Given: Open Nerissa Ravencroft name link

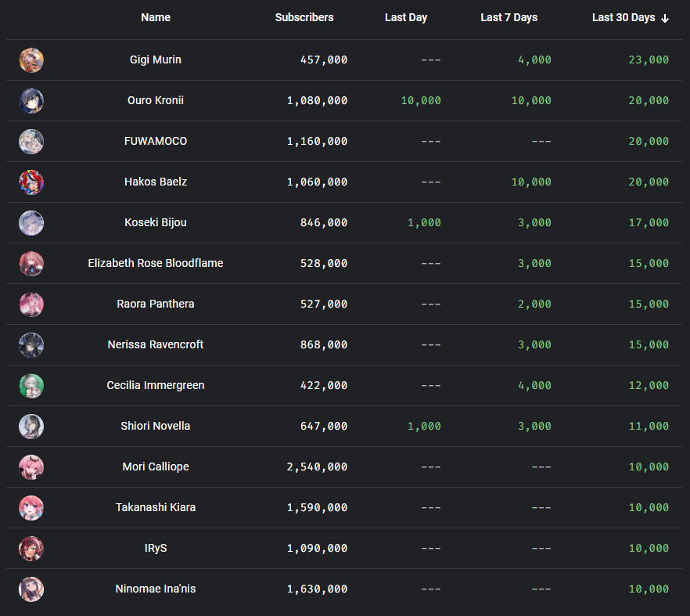Looking at the screenshot, I should tap(156, 345).
